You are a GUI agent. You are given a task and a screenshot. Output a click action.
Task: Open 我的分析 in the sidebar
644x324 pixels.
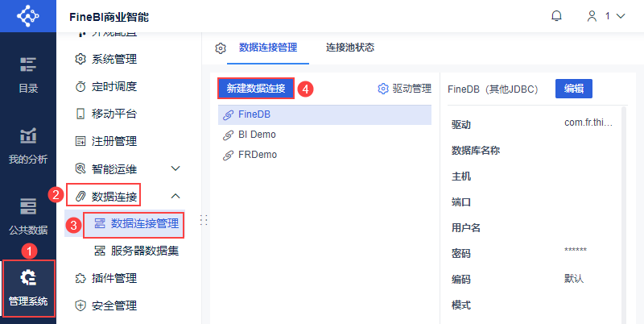tap(27, 145)
